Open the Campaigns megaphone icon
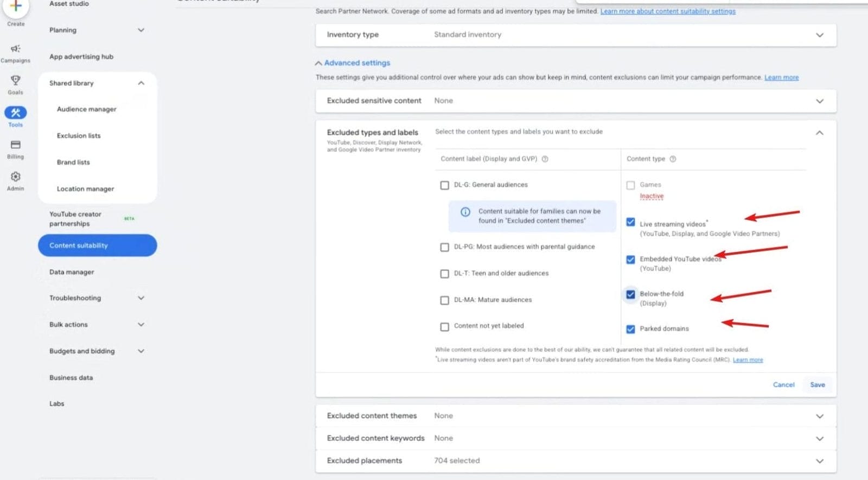This screenshot has width=868, height=480. click(16, 49)
